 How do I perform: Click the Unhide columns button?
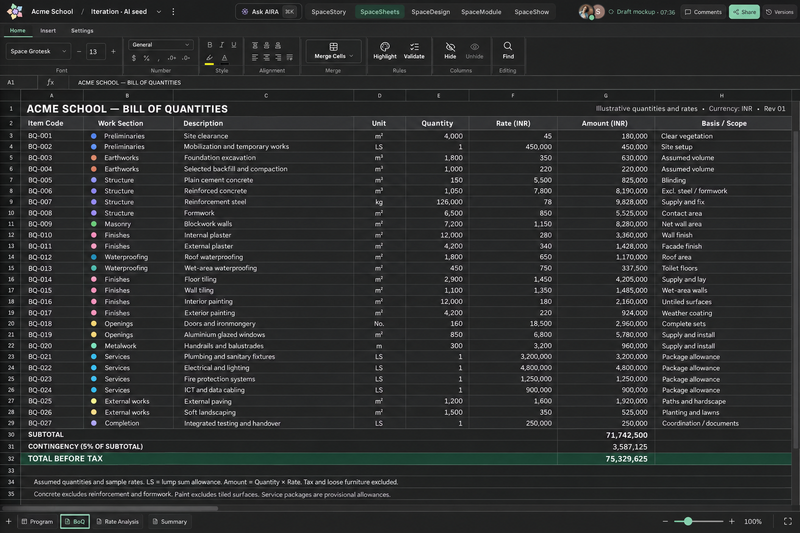pos(474,50)
